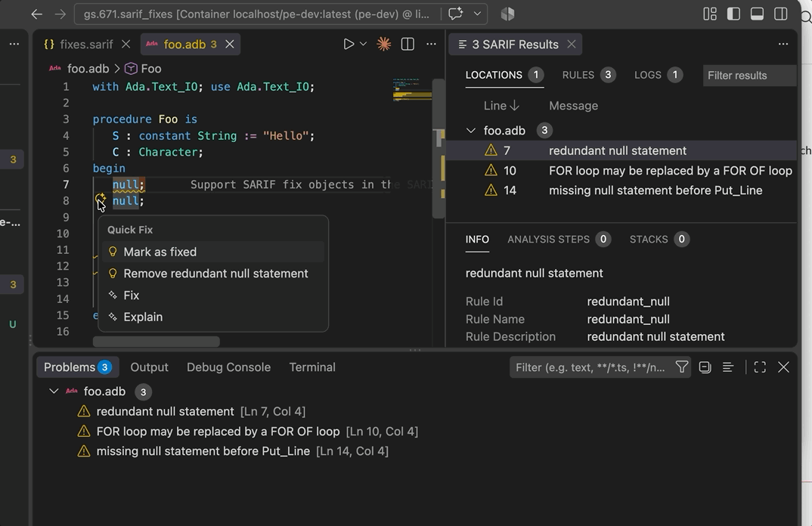Go forward with the right arrow
This screenshot has width=812, height=526.
[60, 14]
